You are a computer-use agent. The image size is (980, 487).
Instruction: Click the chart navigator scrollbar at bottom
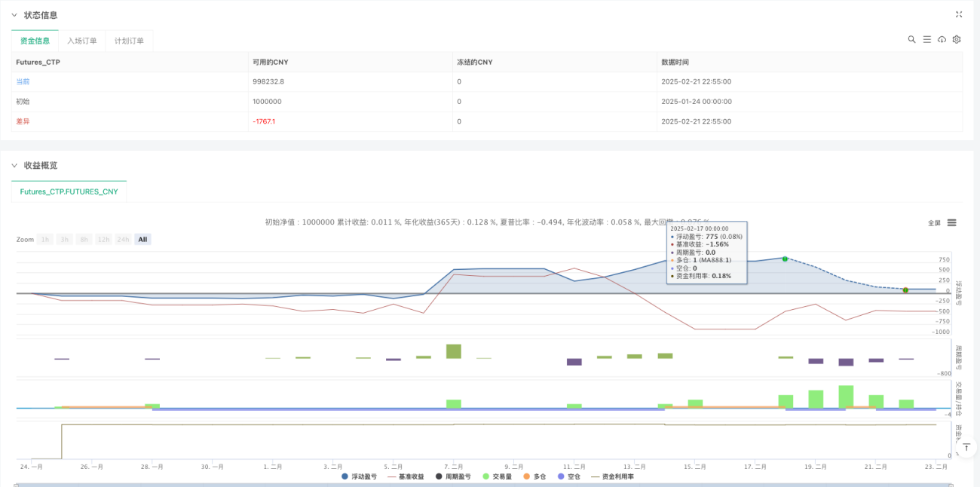click(x=482, y=485)
